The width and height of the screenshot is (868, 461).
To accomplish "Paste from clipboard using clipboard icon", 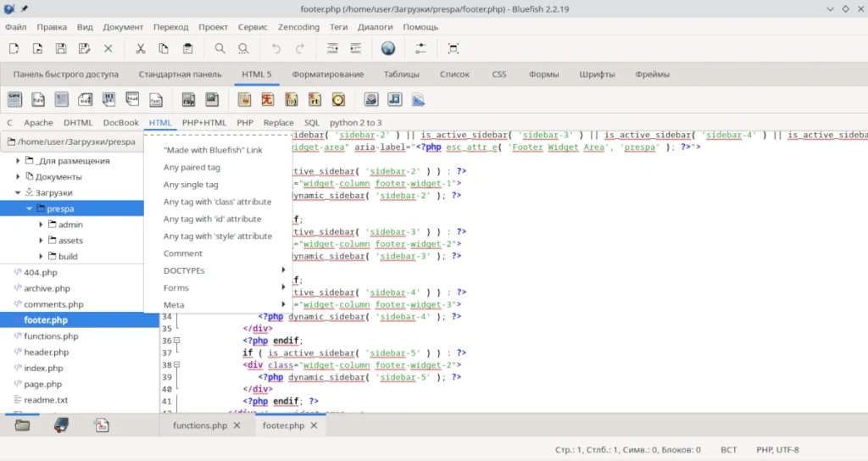I will [187, 48].
